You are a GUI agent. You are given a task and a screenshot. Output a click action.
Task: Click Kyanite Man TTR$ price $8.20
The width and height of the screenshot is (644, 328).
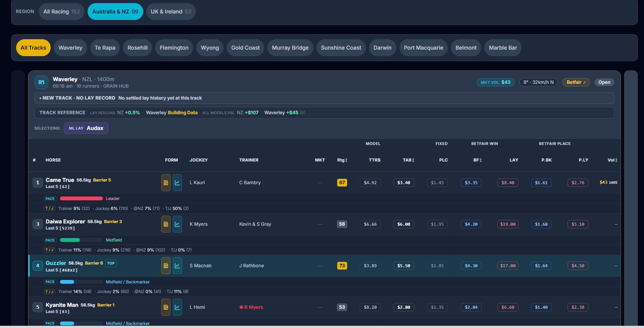click(x=370, y=307)
